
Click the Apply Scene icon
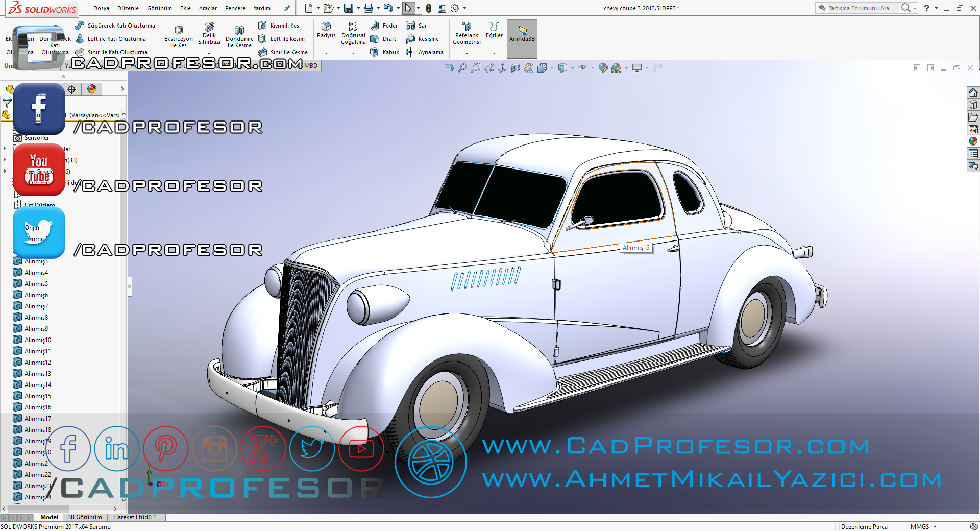[617, 68]
